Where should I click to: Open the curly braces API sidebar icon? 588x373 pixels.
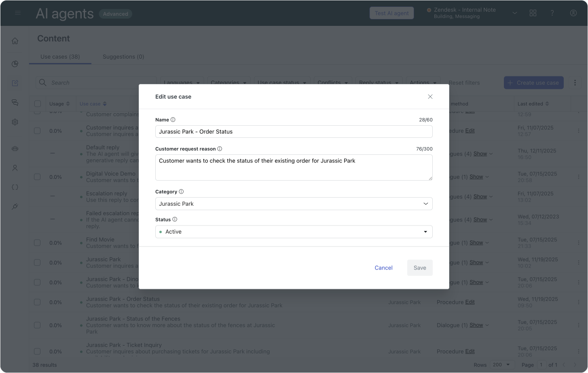point(15,187)
